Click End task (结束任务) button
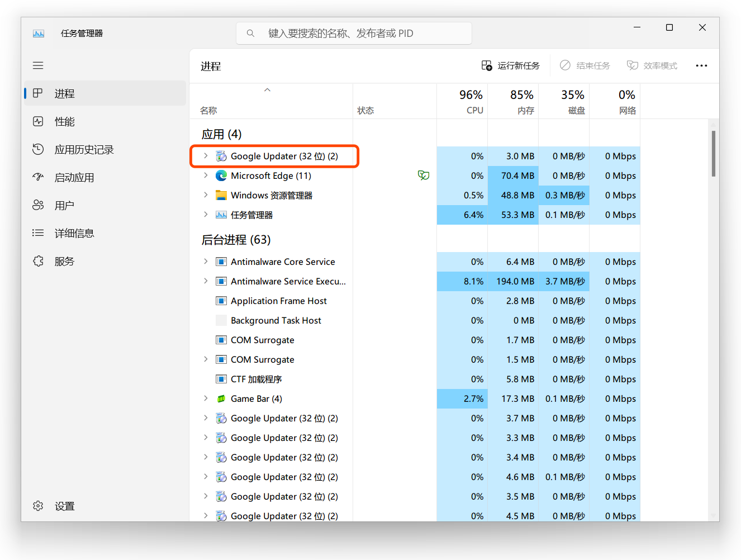 [585, 65]
